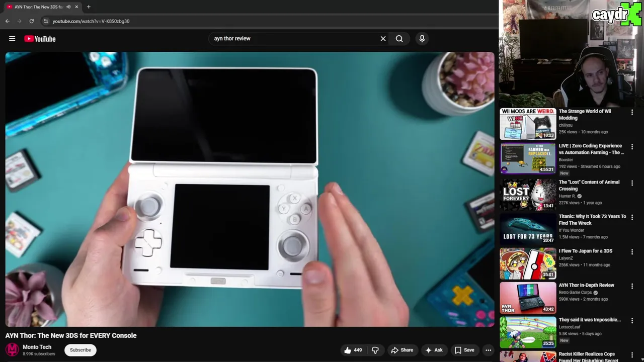Save the video to a playlist
The image size is (644, 362).
pos(464,350)
